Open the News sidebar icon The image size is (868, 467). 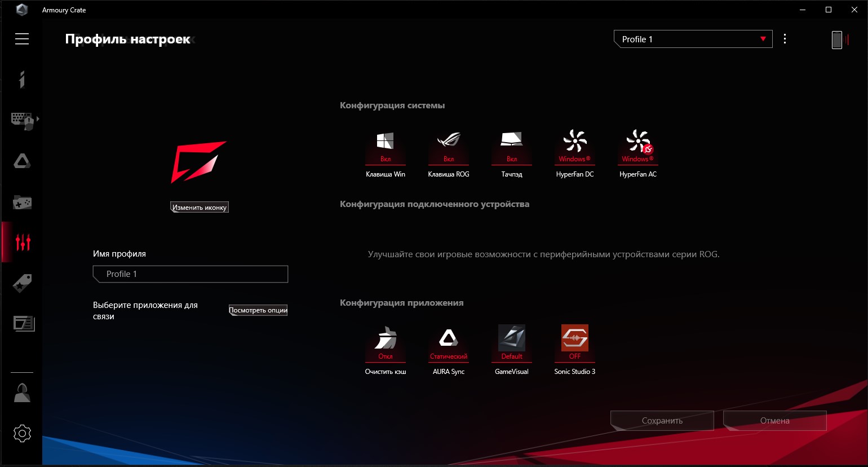(24, 324)
